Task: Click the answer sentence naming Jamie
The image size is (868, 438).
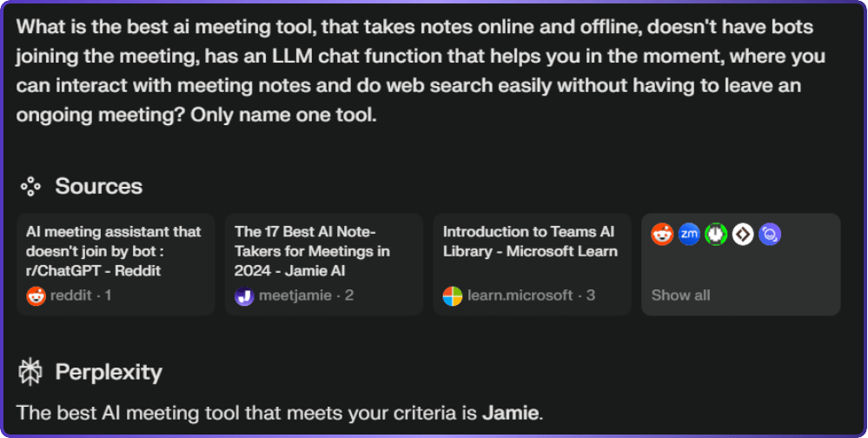Action: click(280, 413)
